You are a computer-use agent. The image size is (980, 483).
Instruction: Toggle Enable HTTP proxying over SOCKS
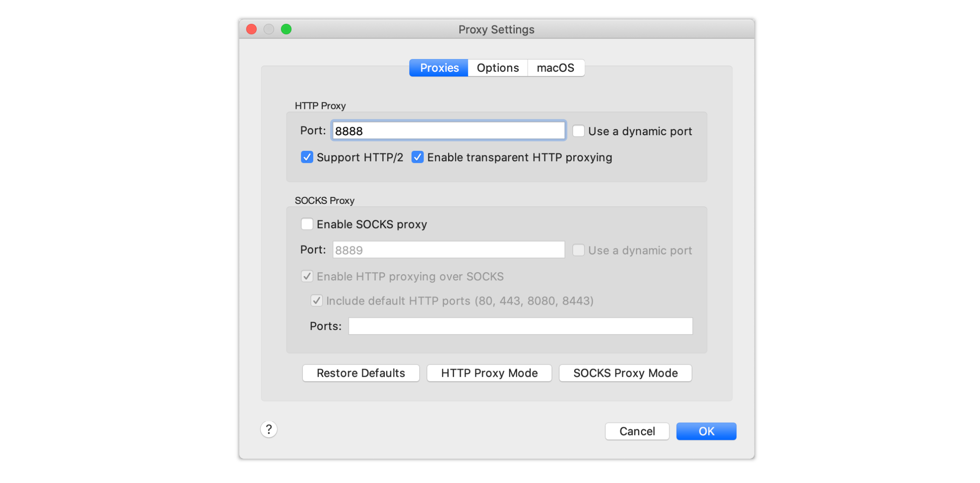pos(307,276)
